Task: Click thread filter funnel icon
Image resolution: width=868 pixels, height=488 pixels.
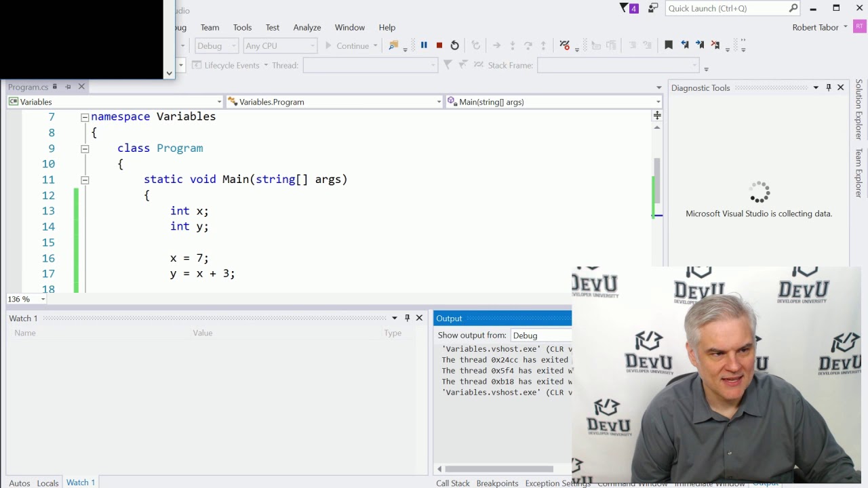Action: pyautogui.click(x=448, y=65)
